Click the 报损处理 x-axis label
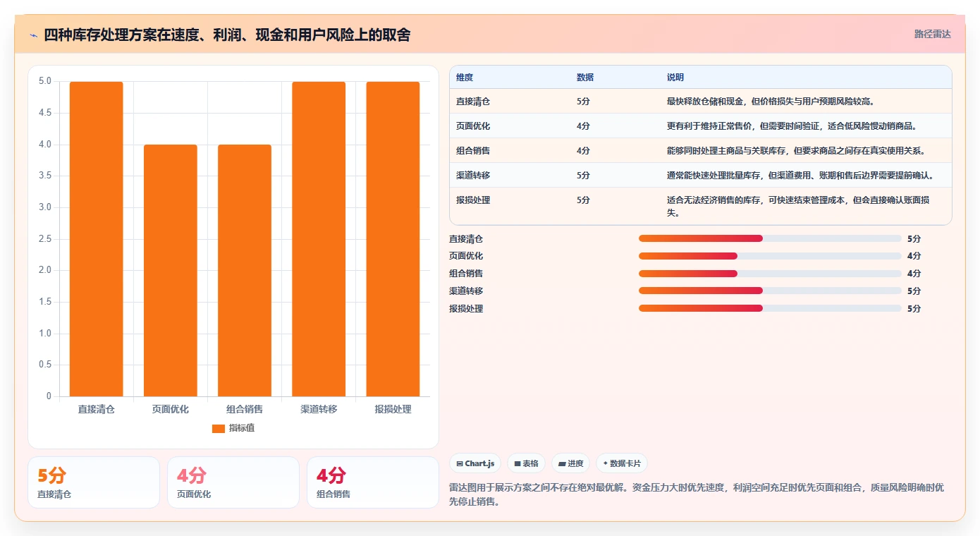Image resolution: width=980 pixels, height=536 pixels. pyautogui.click(x=393, y=409)
